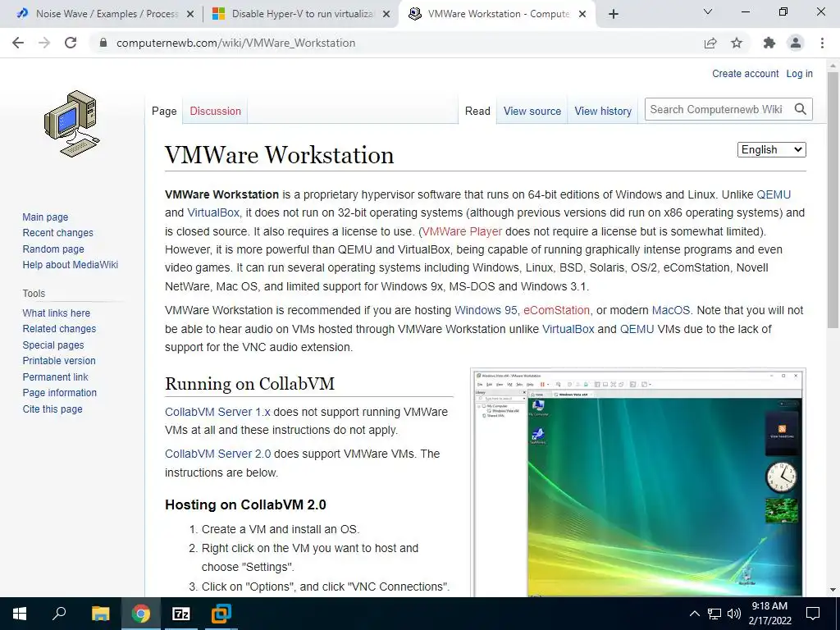This screenshot has width=840, height=630.
Task: Open File Explorer from the taskbar
Action: pos(100,614)
